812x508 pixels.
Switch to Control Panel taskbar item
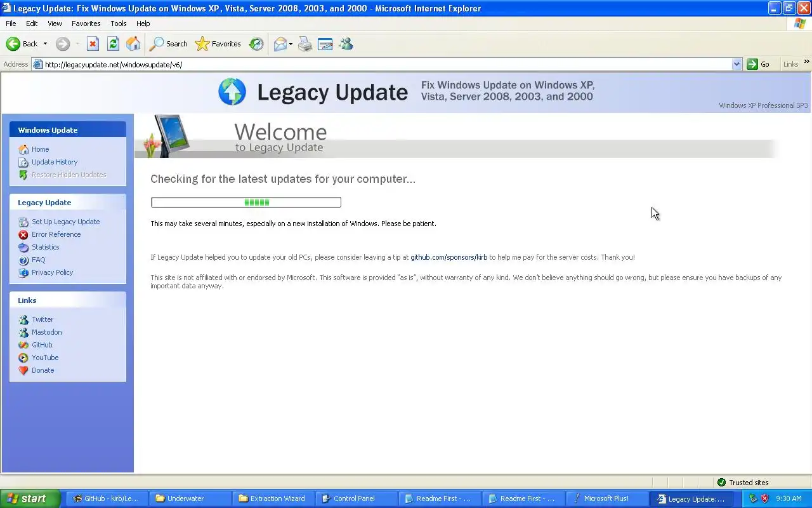tap(356, 498)
